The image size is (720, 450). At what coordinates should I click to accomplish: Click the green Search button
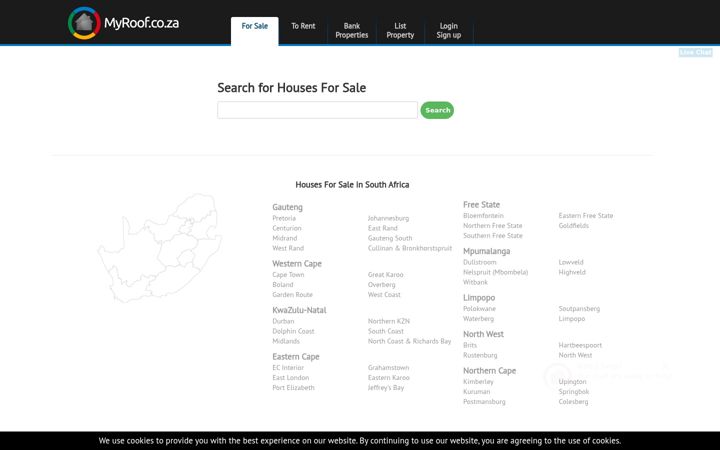[x=437, y=110]
